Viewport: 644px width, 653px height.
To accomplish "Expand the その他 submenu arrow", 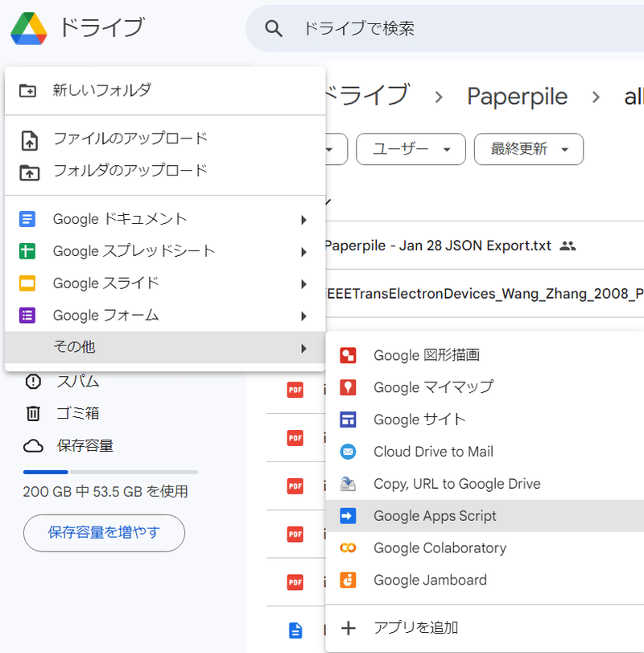I will [304, 348].
